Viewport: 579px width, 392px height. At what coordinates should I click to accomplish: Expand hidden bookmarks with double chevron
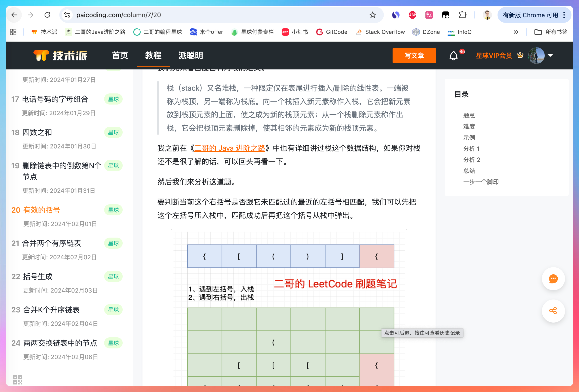click(516, 32)
